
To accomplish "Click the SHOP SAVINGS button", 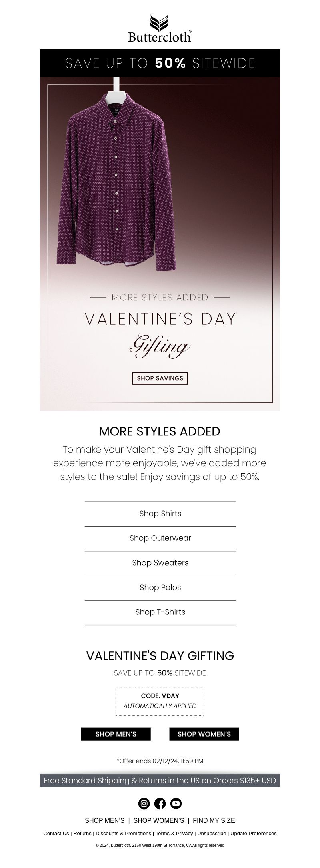I will tap(160, 378).
